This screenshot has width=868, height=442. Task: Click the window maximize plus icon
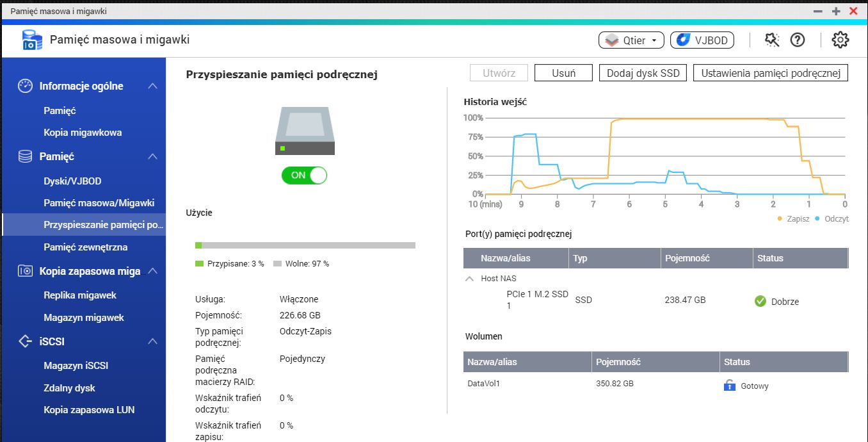coord(836,11)
